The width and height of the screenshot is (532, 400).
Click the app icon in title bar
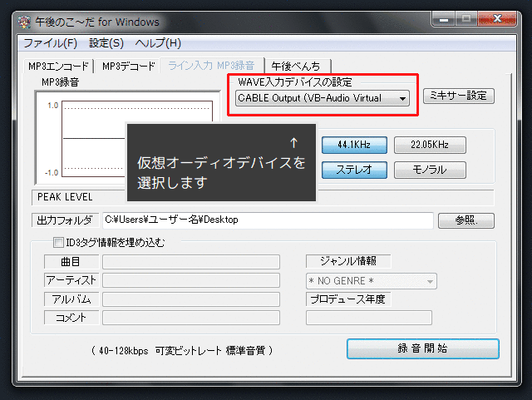pyautogui.click(x=26, y=22)
